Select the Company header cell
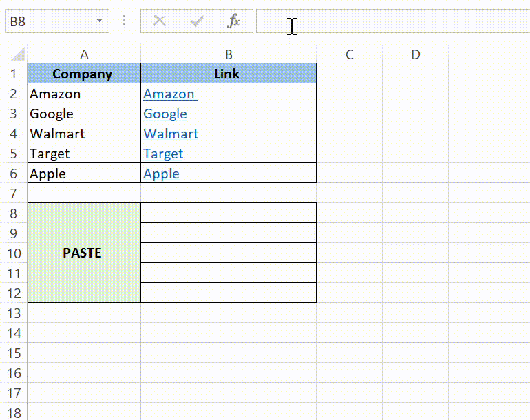This screenshot has height=420, width=530. point(83,74)
